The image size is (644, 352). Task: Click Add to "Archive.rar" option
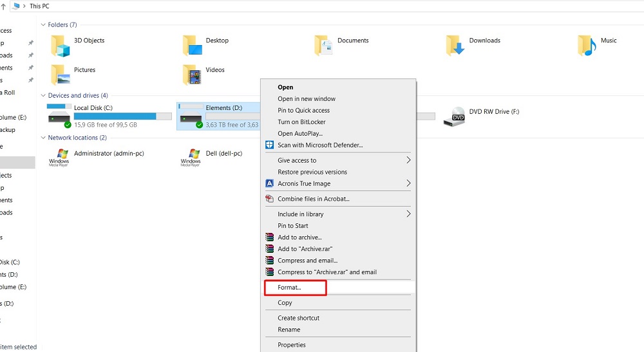pos(305,249)
